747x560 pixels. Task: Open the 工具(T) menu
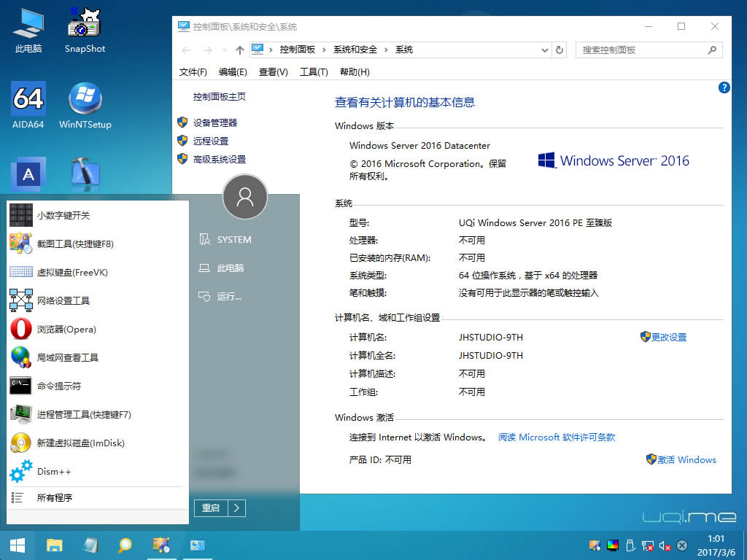(314, 72)
